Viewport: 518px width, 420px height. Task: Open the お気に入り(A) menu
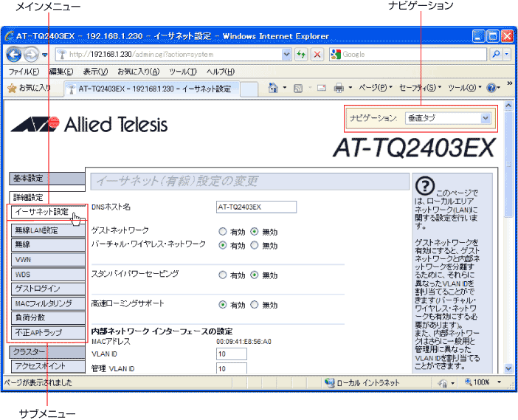click(x=139, y=72)
